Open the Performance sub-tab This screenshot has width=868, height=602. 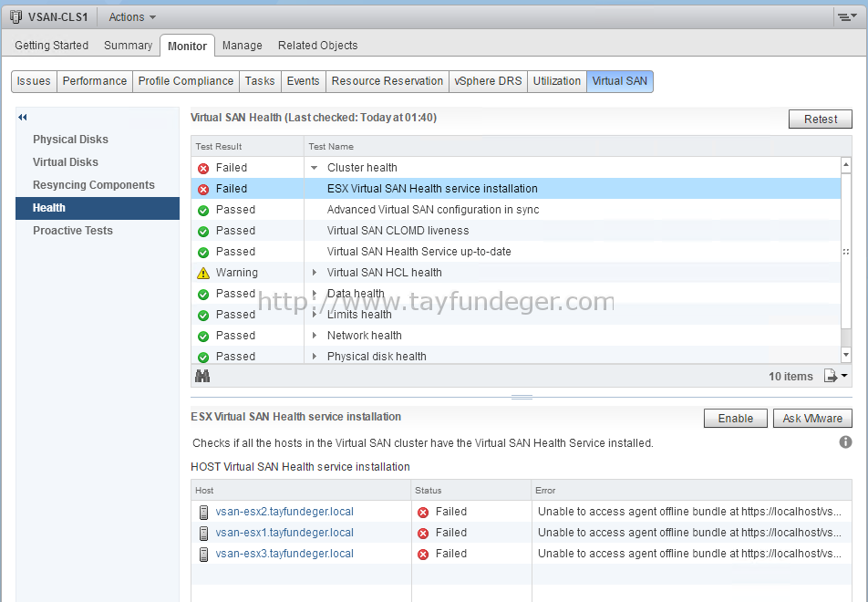click(95, 81)
